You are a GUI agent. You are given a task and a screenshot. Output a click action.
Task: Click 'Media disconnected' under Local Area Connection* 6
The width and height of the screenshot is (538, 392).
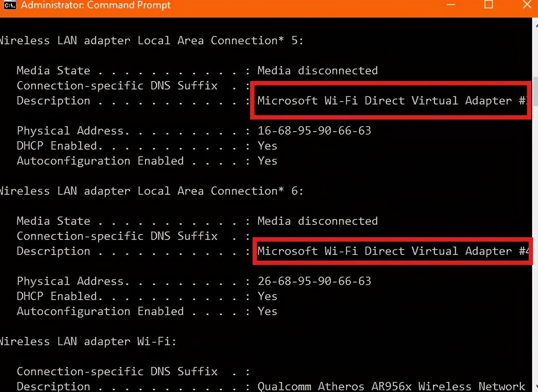[318, 221]
